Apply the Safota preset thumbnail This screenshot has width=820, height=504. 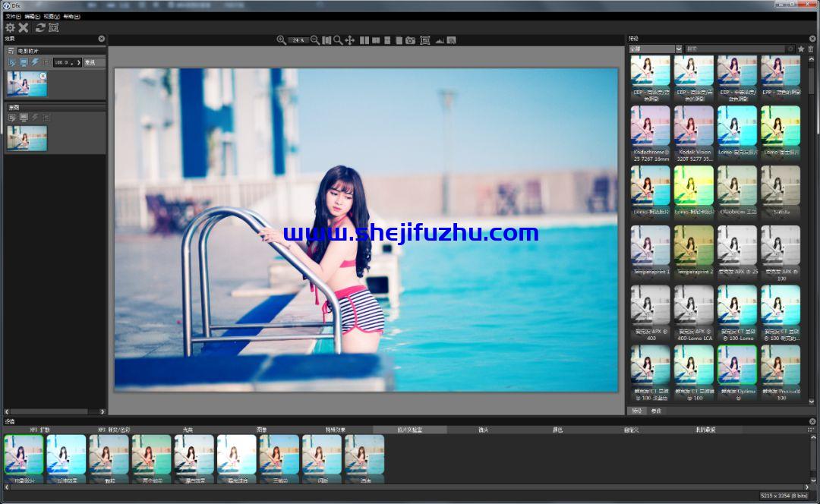tap(781, 186)
